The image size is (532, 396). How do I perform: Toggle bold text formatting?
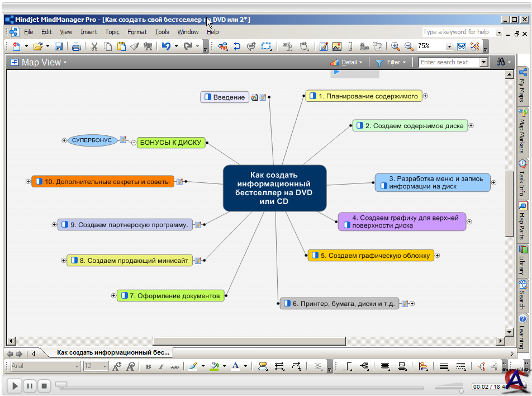click(x=148, y=367)
